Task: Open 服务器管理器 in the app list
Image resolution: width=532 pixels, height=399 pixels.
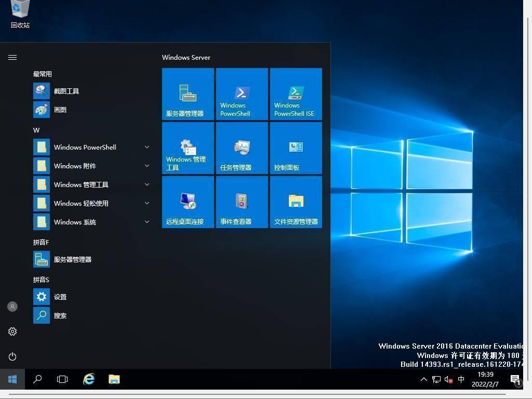Action: (91, 259)
